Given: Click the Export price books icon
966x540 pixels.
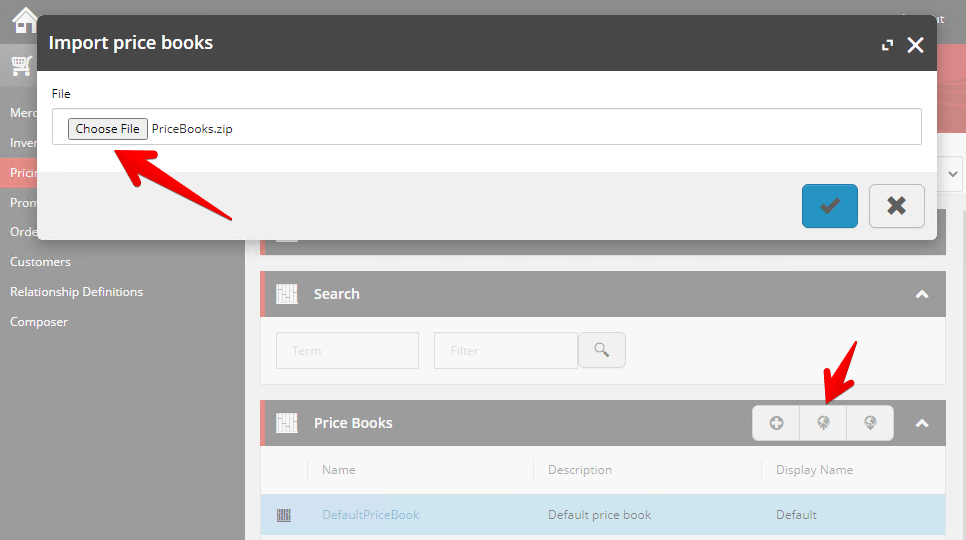Looking at the screenshot, I should (870, 423).
